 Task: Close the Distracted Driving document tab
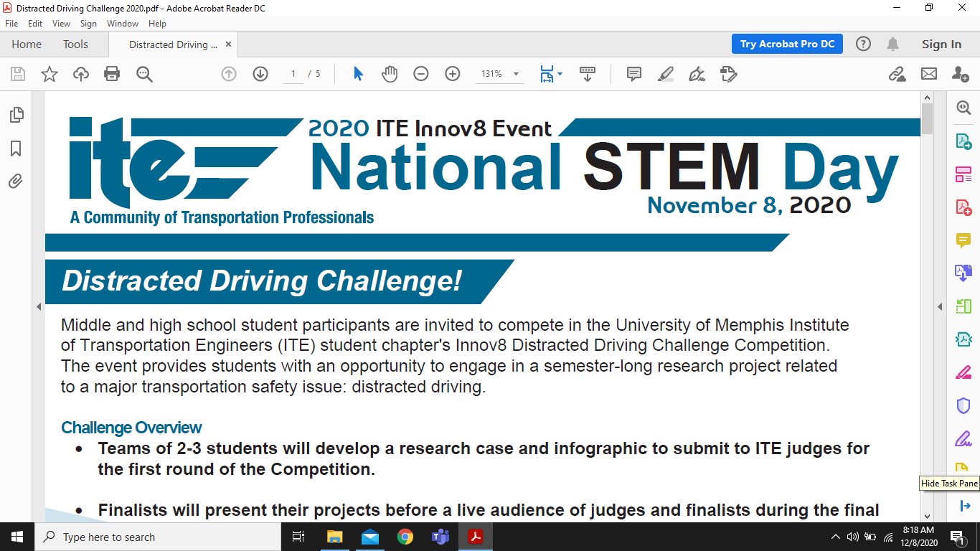pyautogui.click(x=229, y=44)
